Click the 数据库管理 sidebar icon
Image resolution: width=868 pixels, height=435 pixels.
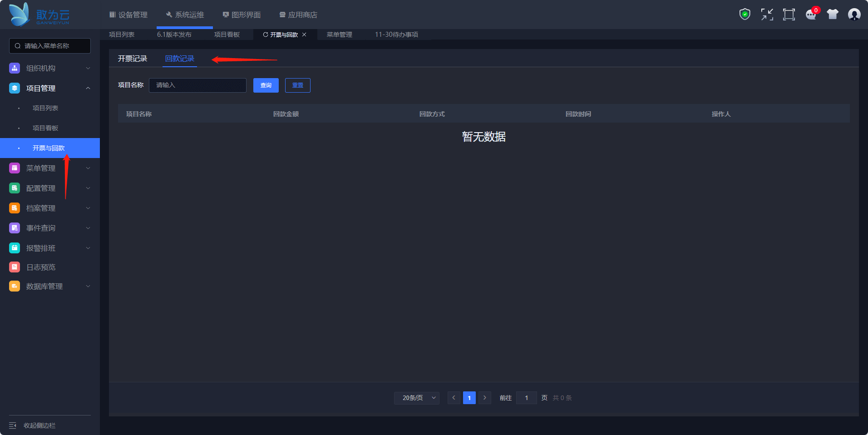click(15, 286)
